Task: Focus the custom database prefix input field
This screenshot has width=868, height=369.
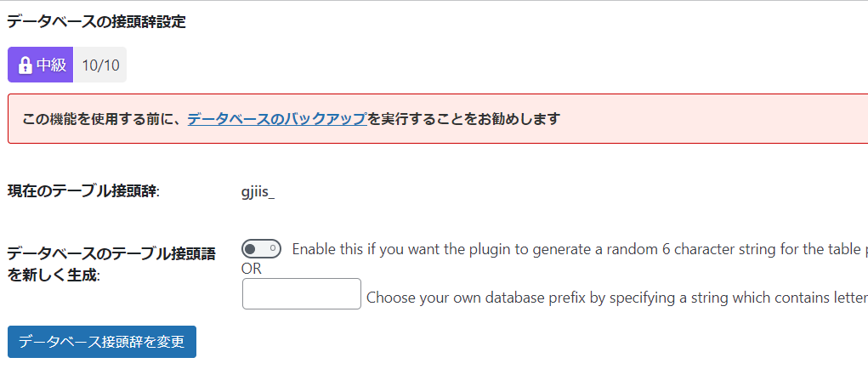Action: (302, 294)
